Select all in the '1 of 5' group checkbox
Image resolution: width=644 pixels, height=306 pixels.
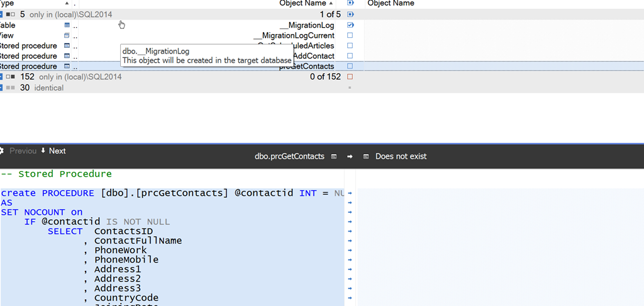[350, 14]
